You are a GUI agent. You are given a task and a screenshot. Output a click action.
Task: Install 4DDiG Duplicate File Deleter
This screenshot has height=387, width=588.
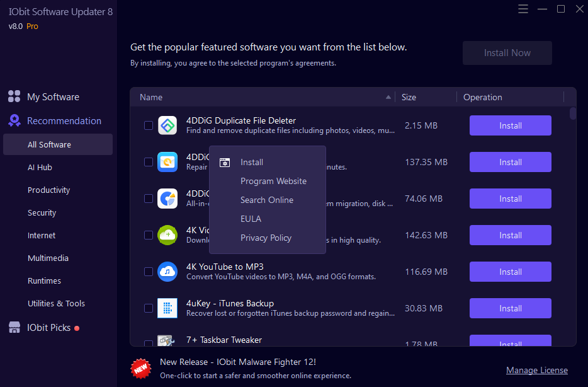click(511, 125)
